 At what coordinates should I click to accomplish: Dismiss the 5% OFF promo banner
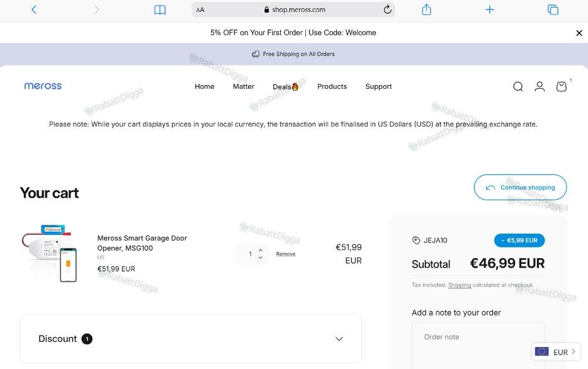coord(579,33)
